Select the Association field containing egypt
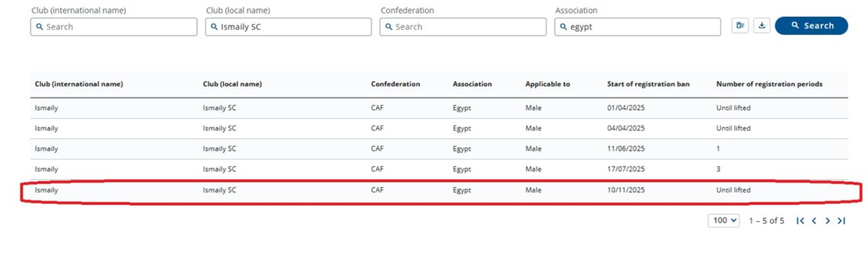This screenshot has width=868, height=272. [637, 27]
